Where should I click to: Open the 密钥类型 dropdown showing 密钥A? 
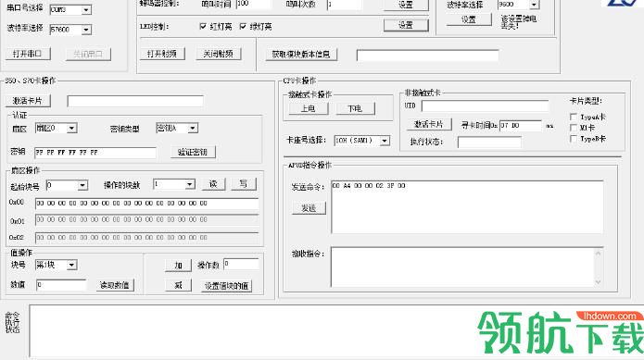pos(193,129)
